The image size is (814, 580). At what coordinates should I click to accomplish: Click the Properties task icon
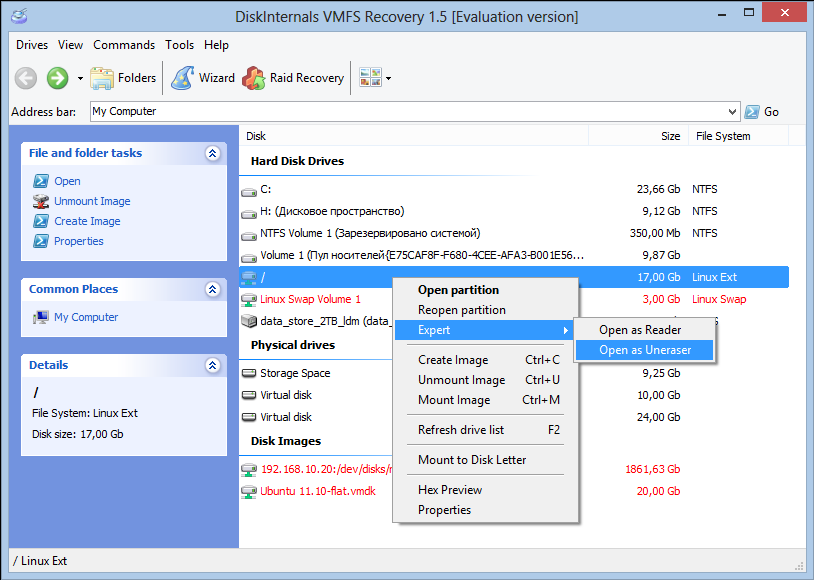click(41, 241)
